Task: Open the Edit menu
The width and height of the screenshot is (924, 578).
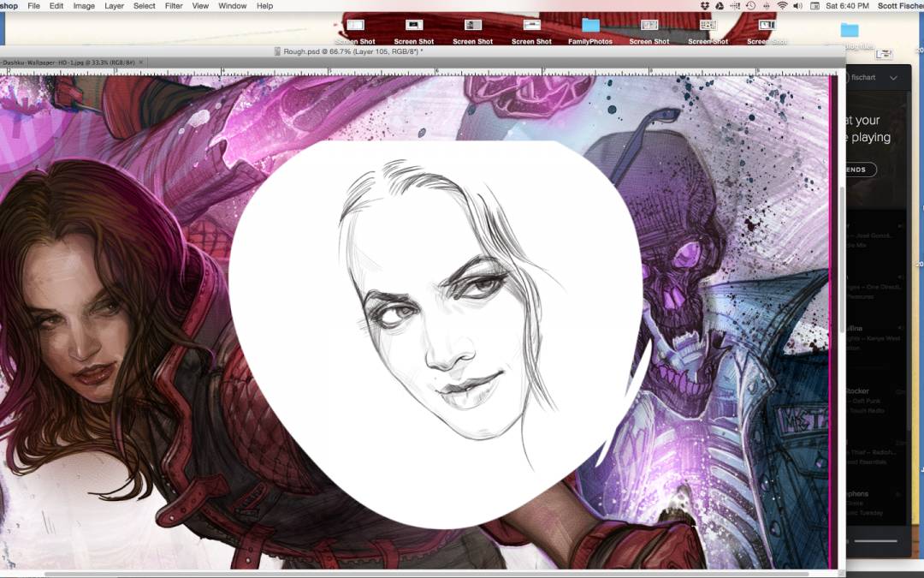Action: (56, 6)
